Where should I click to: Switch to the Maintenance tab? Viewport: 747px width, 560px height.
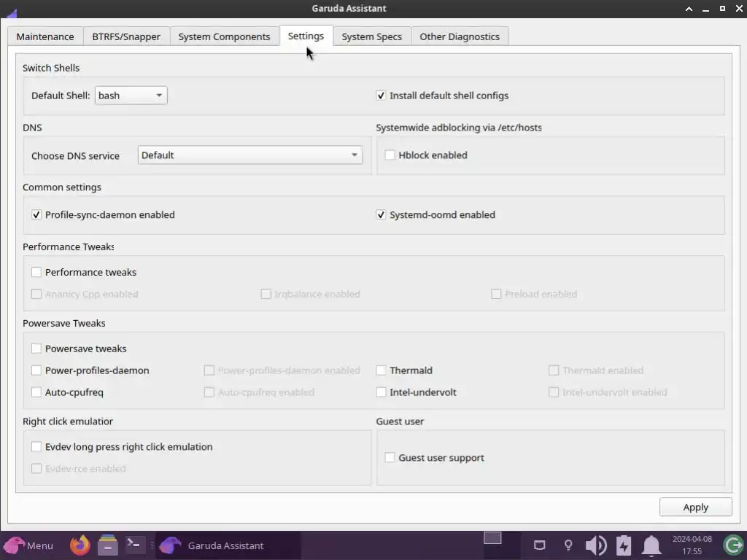pos(45,36)
